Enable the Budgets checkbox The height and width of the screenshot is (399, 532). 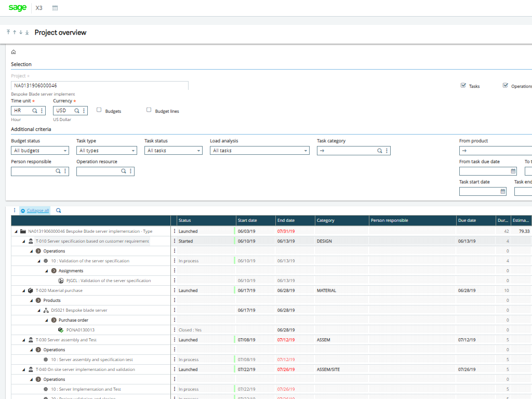(99, 110)
